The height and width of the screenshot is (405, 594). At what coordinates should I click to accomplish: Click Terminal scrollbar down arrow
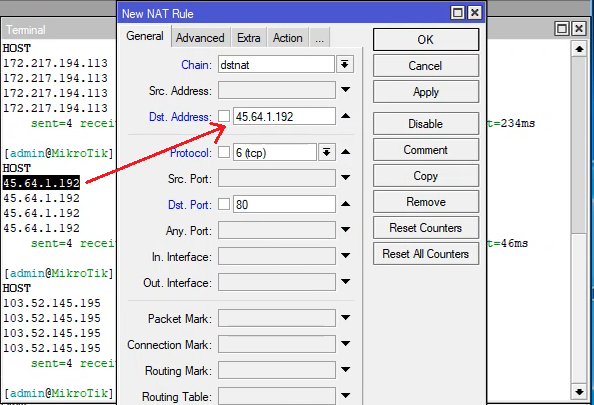click(579, 392)
